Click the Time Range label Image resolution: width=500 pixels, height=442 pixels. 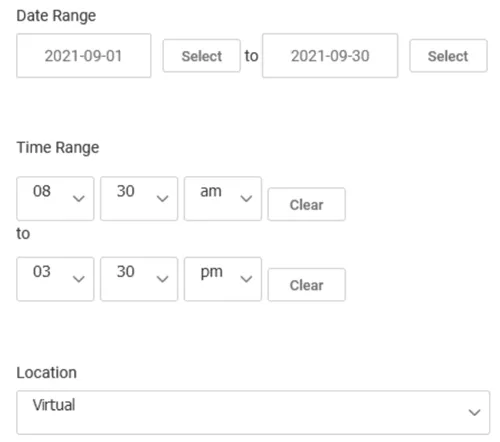[x=58, y=148]
